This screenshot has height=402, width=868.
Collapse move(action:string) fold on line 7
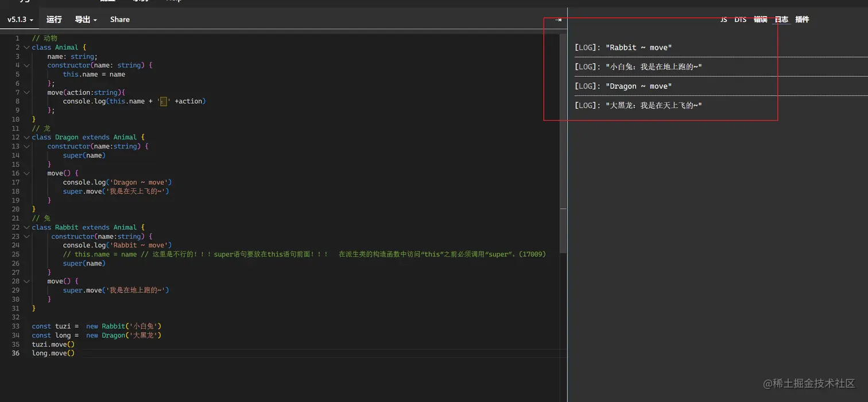coord(26,92)
